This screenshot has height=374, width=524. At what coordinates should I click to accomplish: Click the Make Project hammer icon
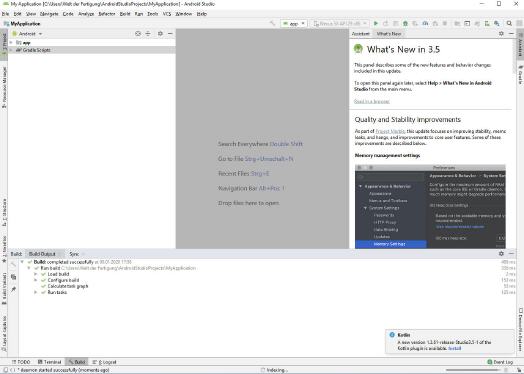click(x=272, y=23)
